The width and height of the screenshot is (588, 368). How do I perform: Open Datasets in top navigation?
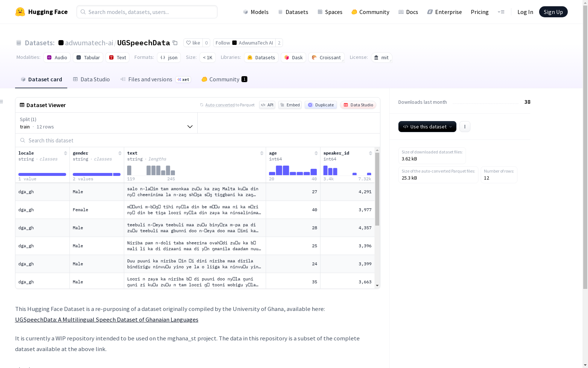[x=293, y=12]
